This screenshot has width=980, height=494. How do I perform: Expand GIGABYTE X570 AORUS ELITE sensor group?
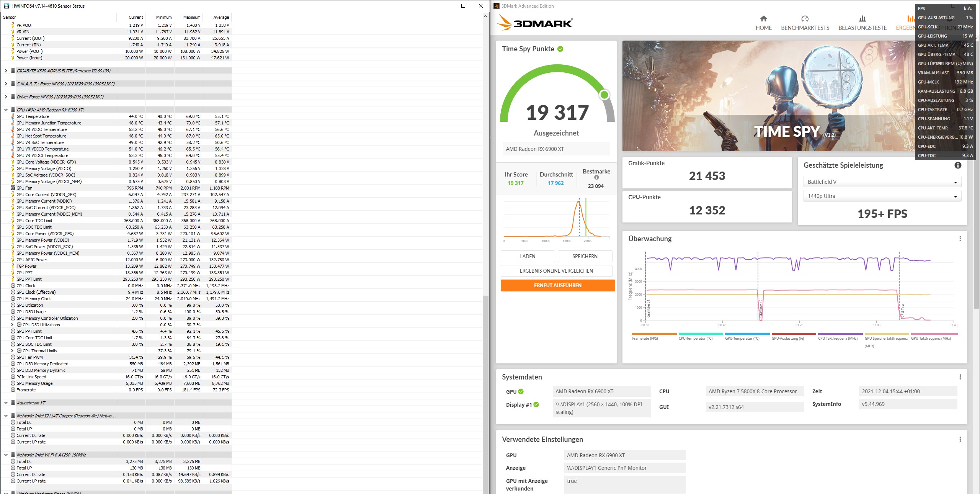click(x=6, y=71)
